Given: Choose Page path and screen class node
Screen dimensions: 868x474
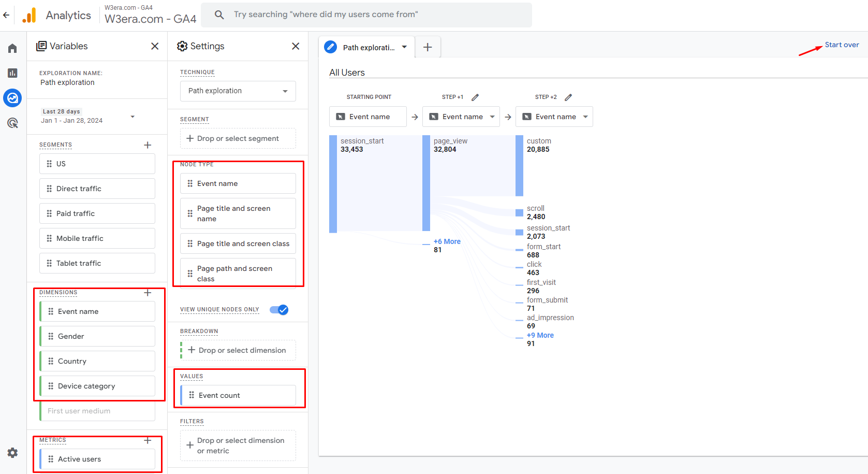Looking at the screenshot, I should [238, 272].
